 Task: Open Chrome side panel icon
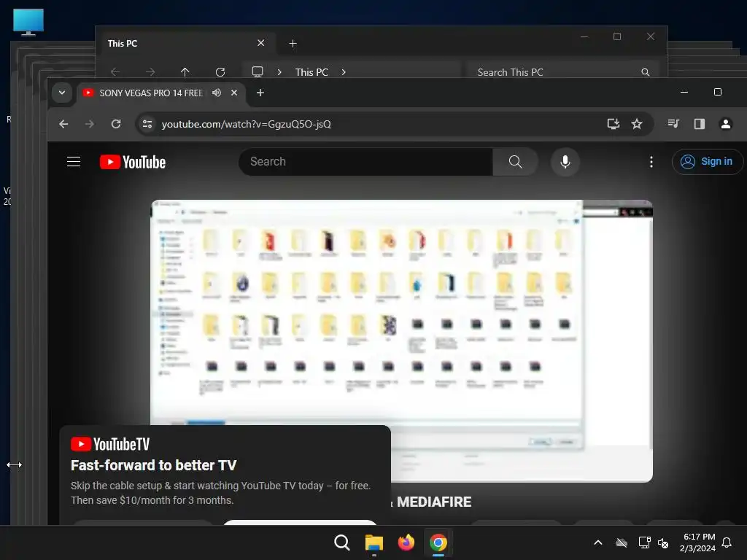[x=700, y=124]
